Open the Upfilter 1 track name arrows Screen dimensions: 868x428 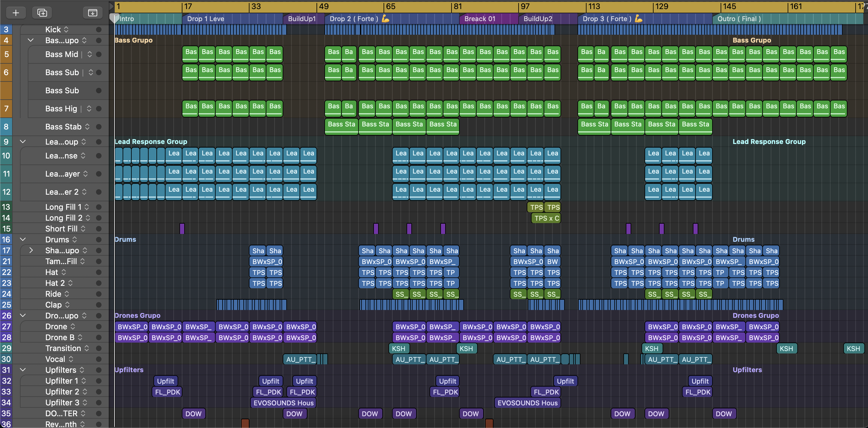coord(84,381)
